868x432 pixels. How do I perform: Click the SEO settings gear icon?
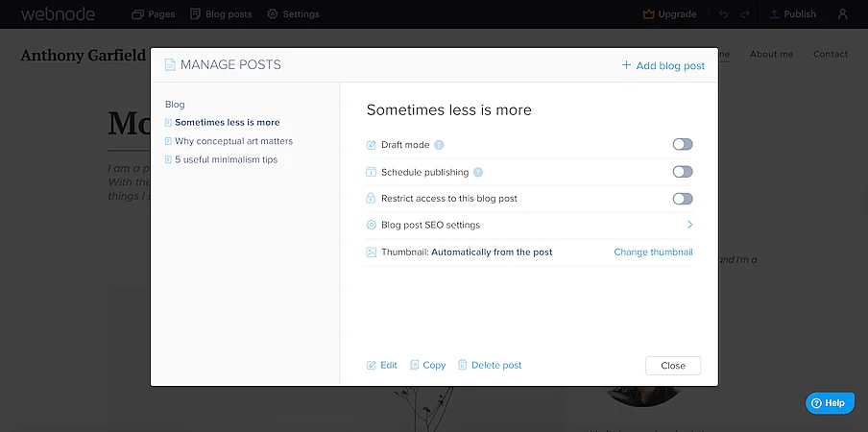(x=371, y=226)
